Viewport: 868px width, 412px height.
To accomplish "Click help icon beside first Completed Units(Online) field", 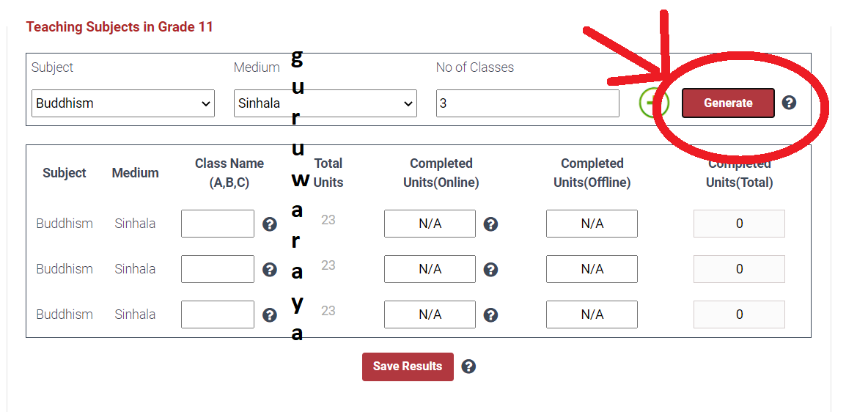I will coord(490,224).
